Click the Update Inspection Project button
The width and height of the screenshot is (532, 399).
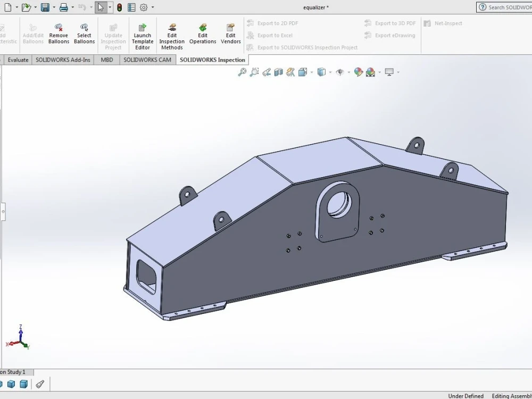pos(113,37)
